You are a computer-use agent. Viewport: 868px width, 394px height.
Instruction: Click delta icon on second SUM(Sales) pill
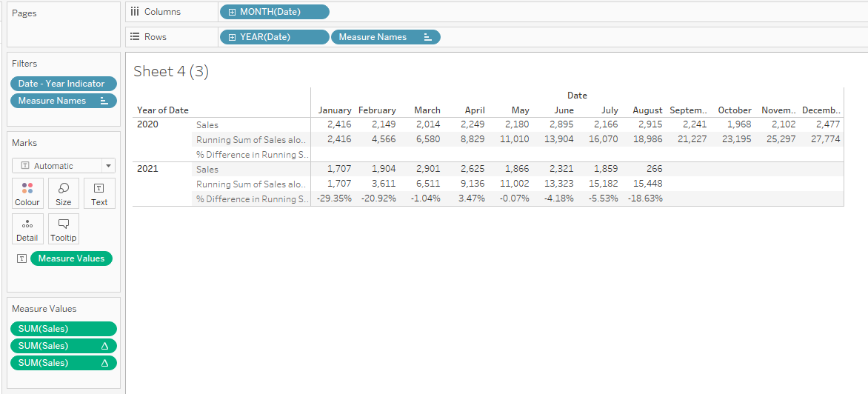pos(105,346)
